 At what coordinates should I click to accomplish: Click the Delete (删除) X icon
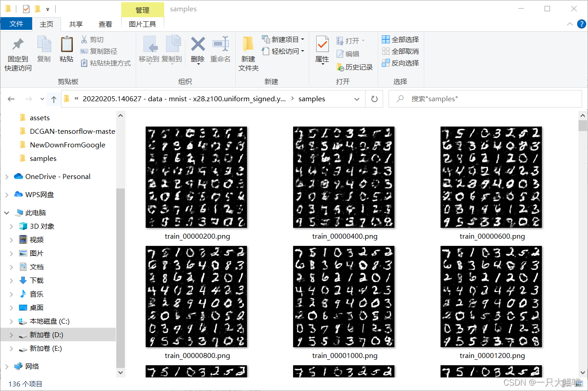(198, 45)
